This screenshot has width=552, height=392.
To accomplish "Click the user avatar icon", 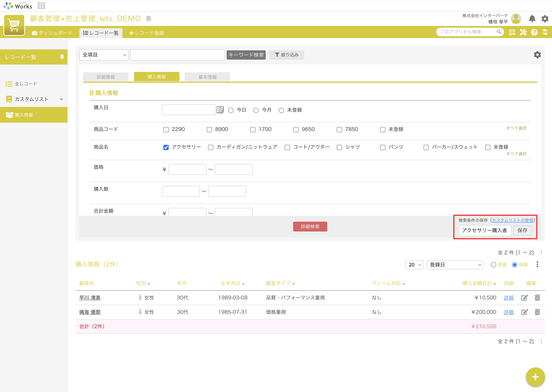I will [516, 19].
